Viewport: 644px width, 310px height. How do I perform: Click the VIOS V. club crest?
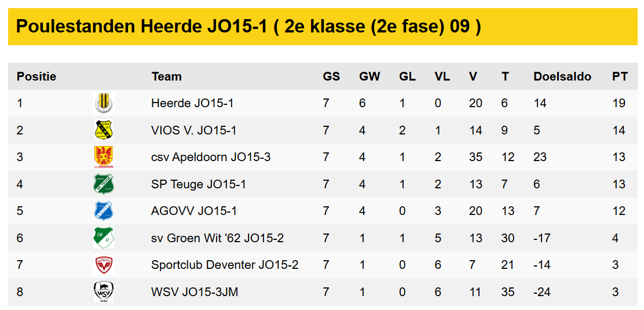click(104, 130)
